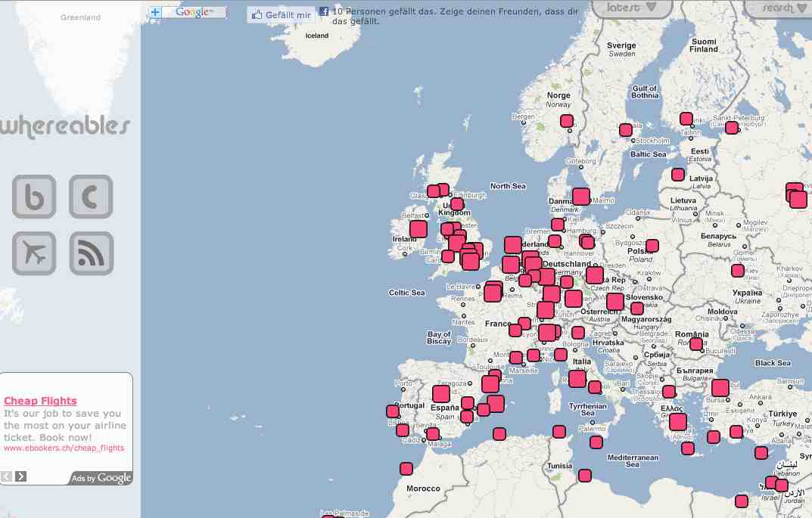Select the pink marker next to Latvija
The height and width of the screenshot is (518, 812).
(x=678, y=175)
